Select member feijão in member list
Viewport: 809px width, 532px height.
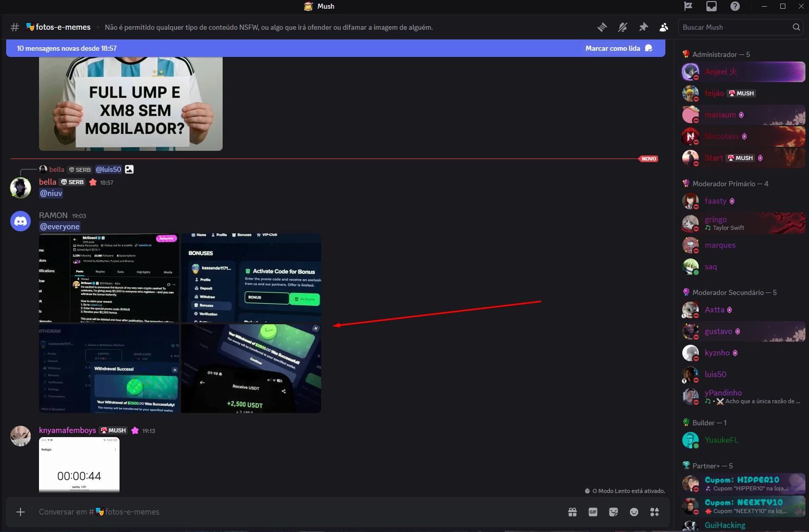pos(743,93)
